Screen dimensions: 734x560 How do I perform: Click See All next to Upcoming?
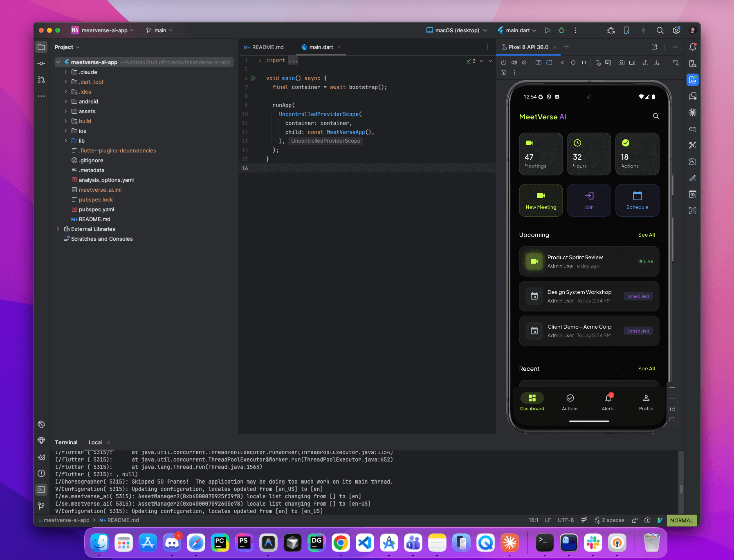[x=646, y=235]
